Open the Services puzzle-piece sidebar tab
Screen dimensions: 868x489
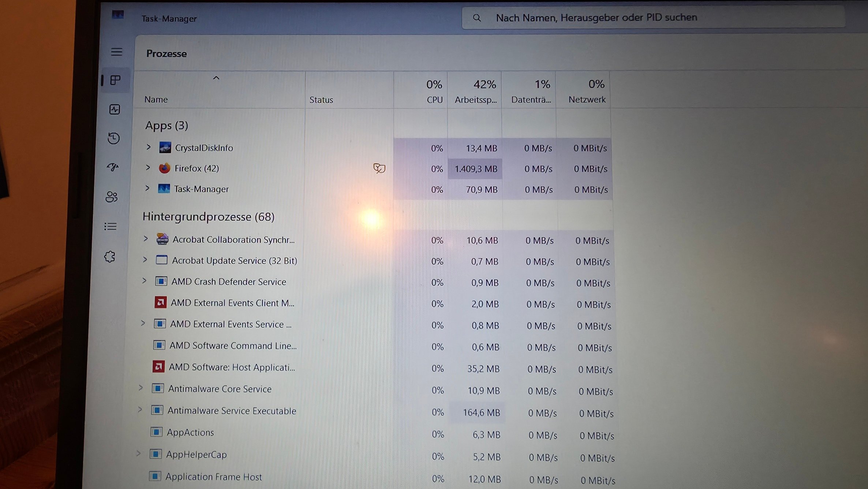[x=110, y=257]
